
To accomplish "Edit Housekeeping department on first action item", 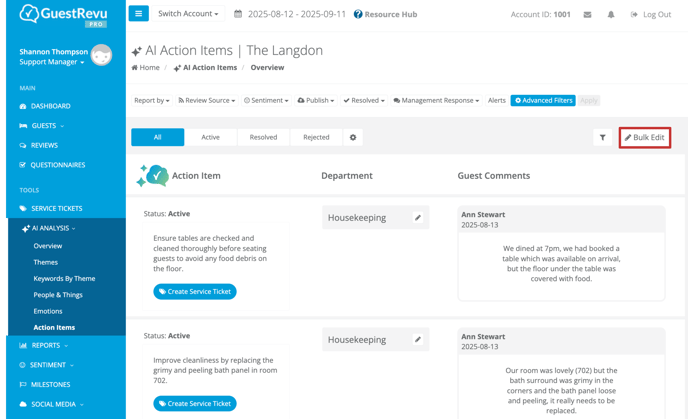I will (x=418, y=217).
